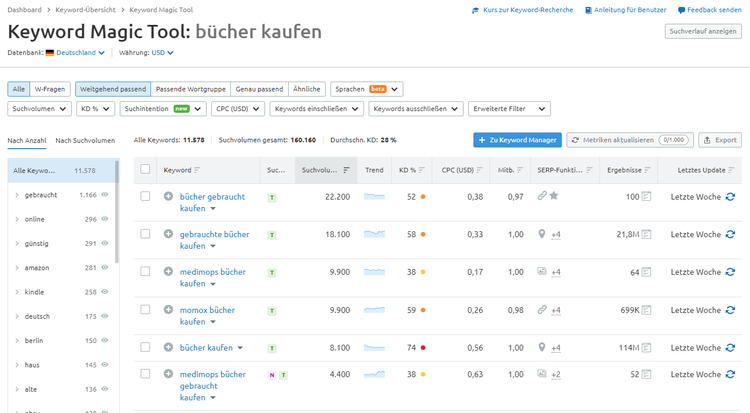This screenshot has height=413, width=750.
Task: Click the trend sparkline for 'bücher gebraucht kaufen'
Action: [x=374, y=196]
